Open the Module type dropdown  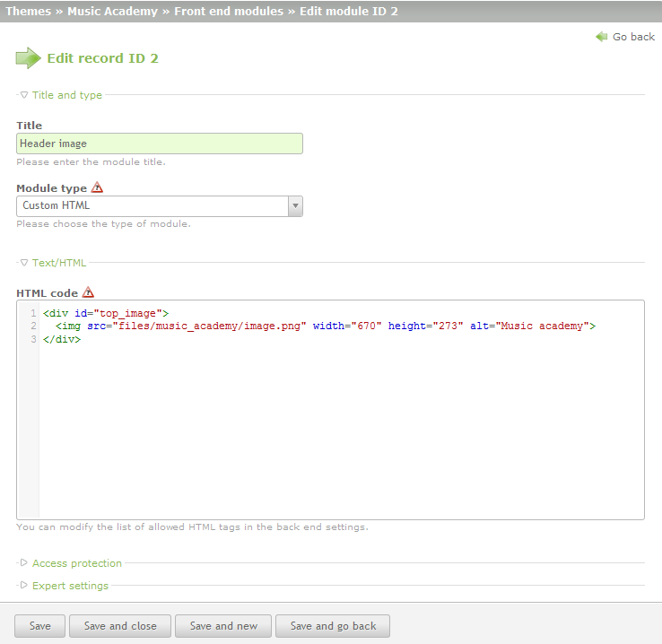tap(152, 206)
